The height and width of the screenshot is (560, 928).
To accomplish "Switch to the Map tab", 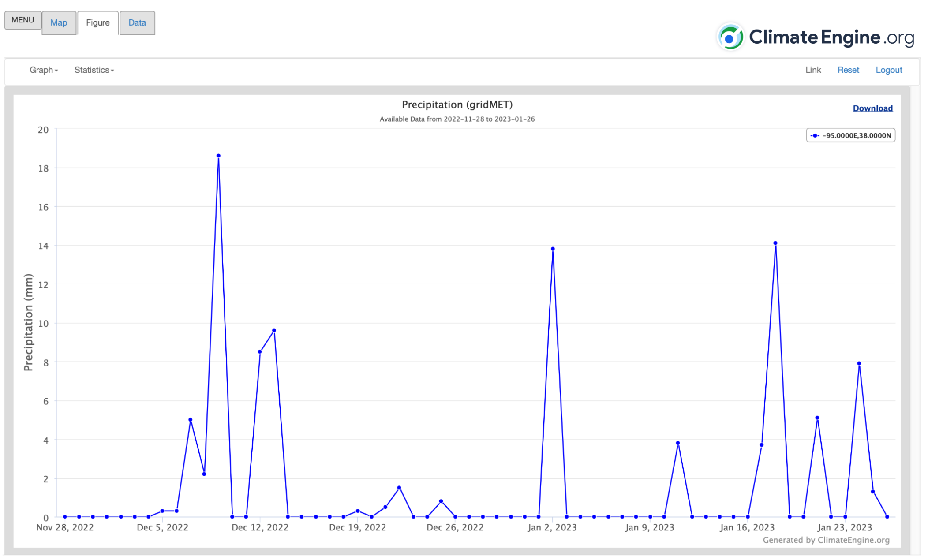I will [x=59, y=23].
